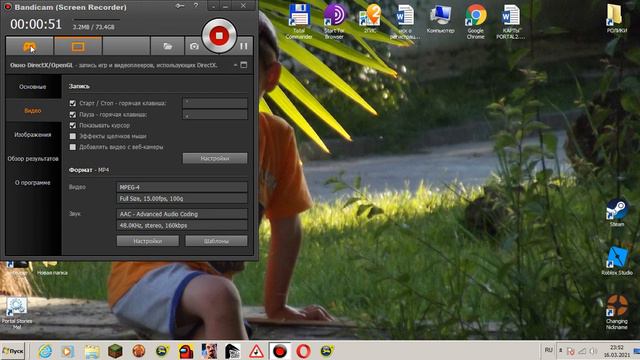Click the Full Size, 15.00fps, 100q field

(x=182, y=198)
